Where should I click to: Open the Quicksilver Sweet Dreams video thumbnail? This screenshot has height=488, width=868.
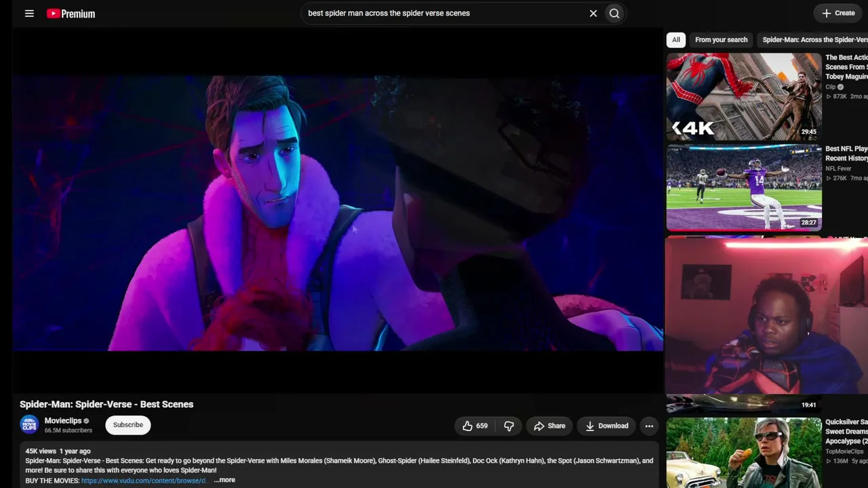click(744, 453)
